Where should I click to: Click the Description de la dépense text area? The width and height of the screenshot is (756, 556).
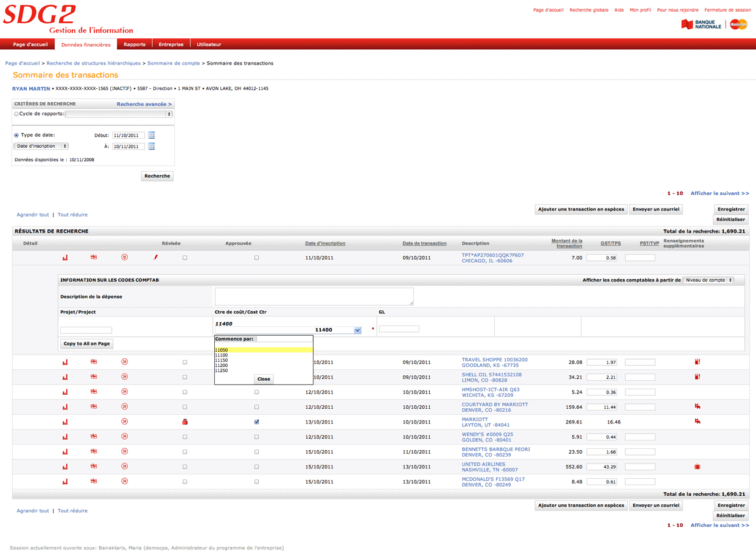tap(313, 296)
